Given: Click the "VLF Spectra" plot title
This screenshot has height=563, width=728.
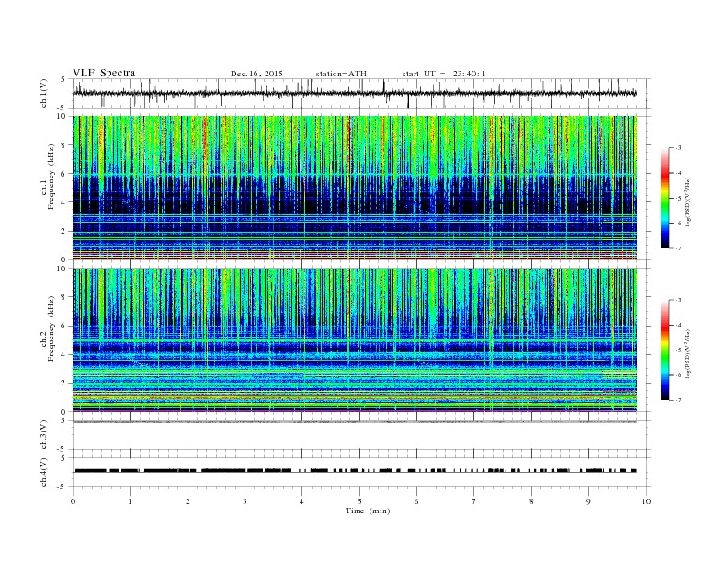Looking at the screenshot, I should (x=104, y=73).
